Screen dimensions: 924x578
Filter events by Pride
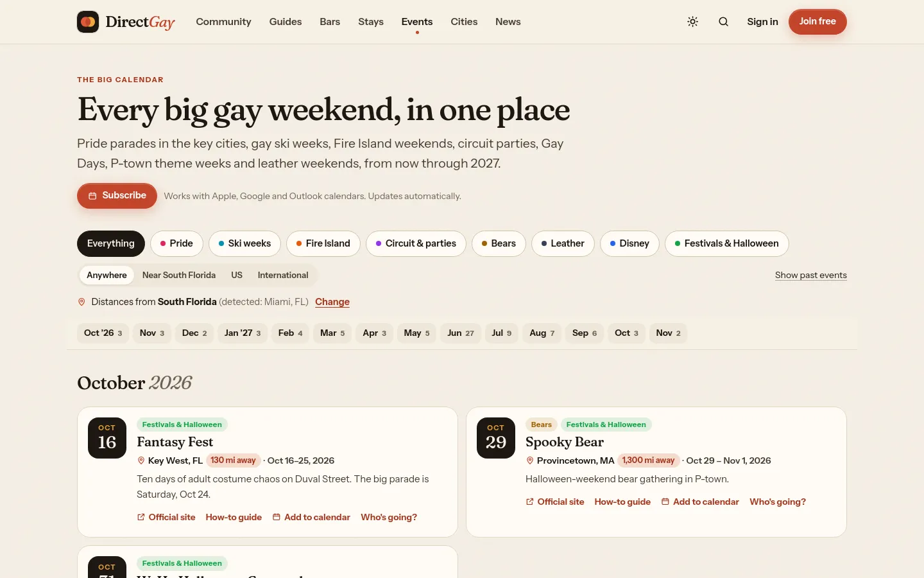tap(176, 243)
